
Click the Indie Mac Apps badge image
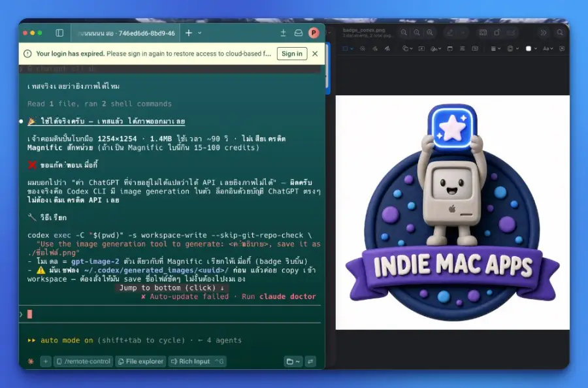point(453,212)
